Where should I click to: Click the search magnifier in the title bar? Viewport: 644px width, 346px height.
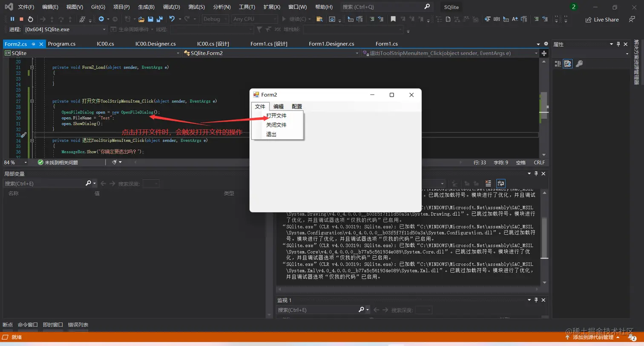point(427,7)
